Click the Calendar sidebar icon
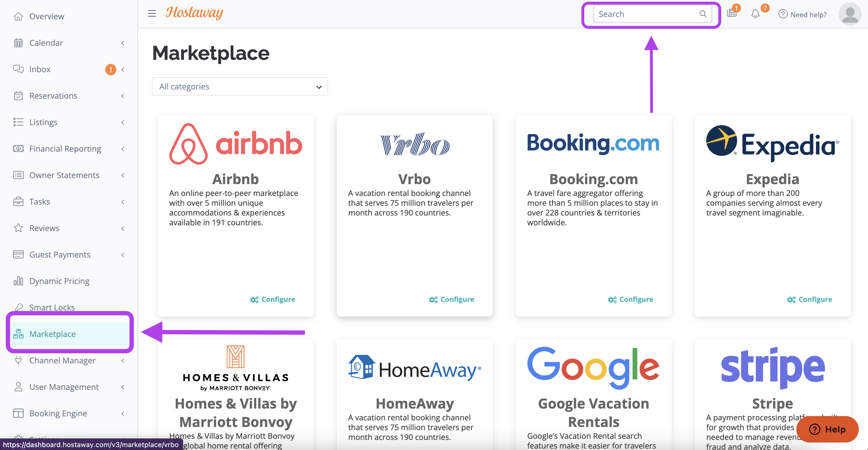 [x=18, y=43]
